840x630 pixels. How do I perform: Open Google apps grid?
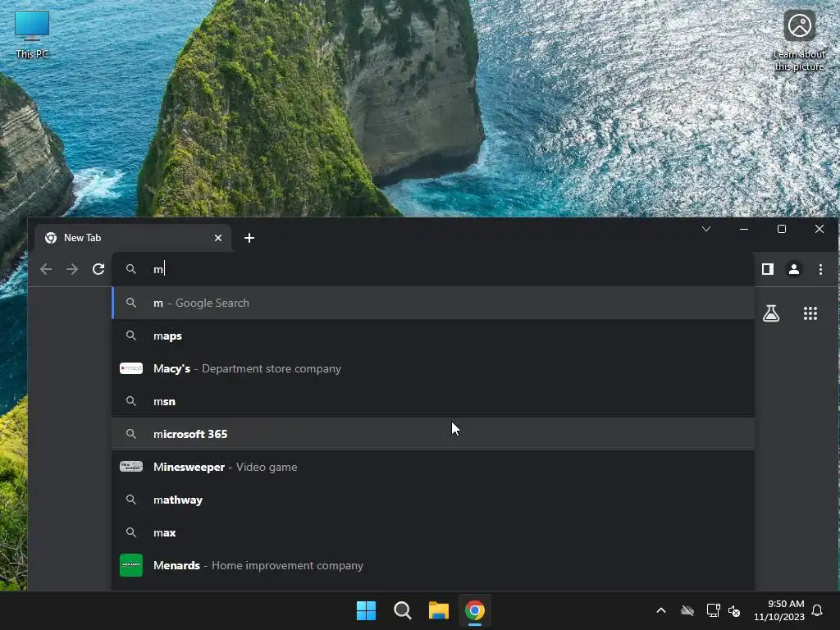[810, 313]
